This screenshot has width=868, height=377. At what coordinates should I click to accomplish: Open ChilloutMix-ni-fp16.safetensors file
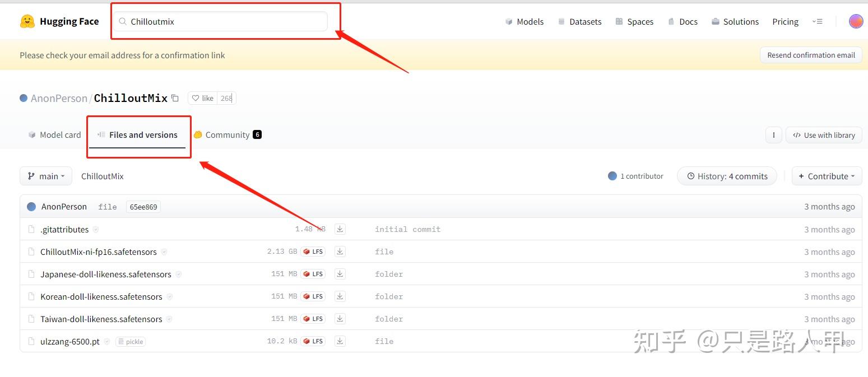pyautogui.click(x=99, y=252)
